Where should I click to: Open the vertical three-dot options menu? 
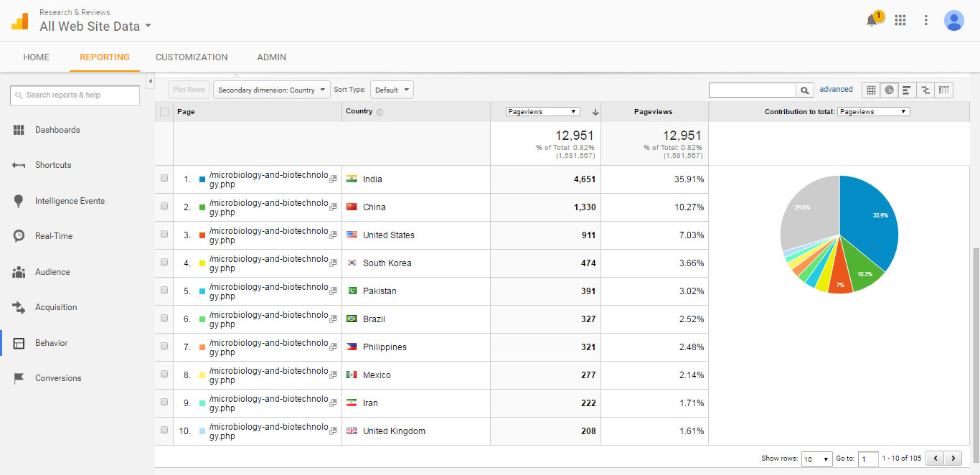[926, 20]
